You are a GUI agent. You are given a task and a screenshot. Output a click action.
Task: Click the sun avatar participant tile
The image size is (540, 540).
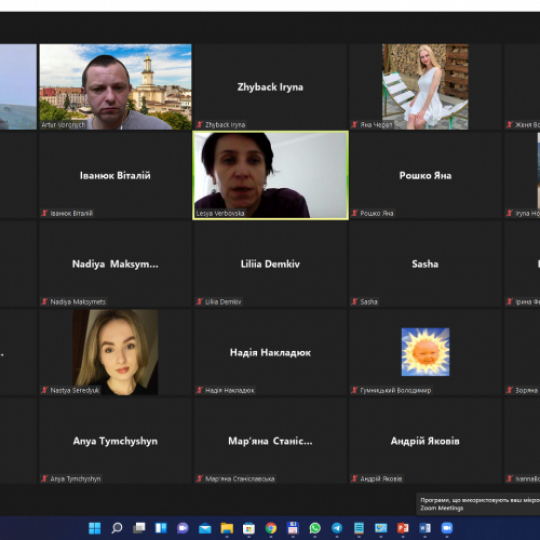[425, 352]
